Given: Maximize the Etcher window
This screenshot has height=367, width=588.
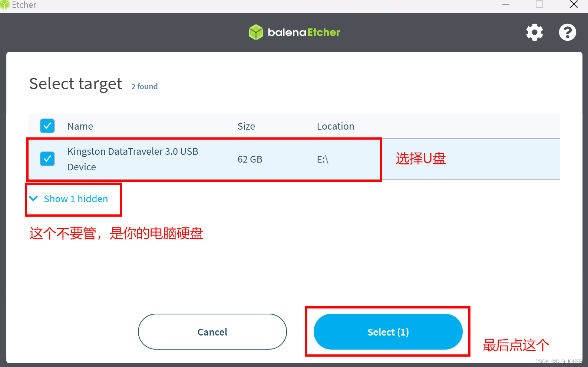Looking at the screenshot, I should tap(539, 4).
